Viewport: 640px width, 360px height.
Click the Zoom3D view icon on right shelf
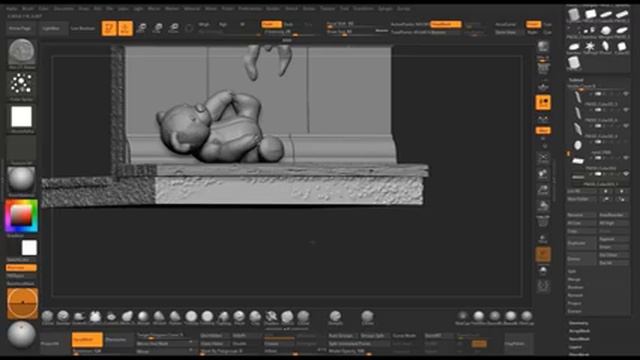coord(543,190)
